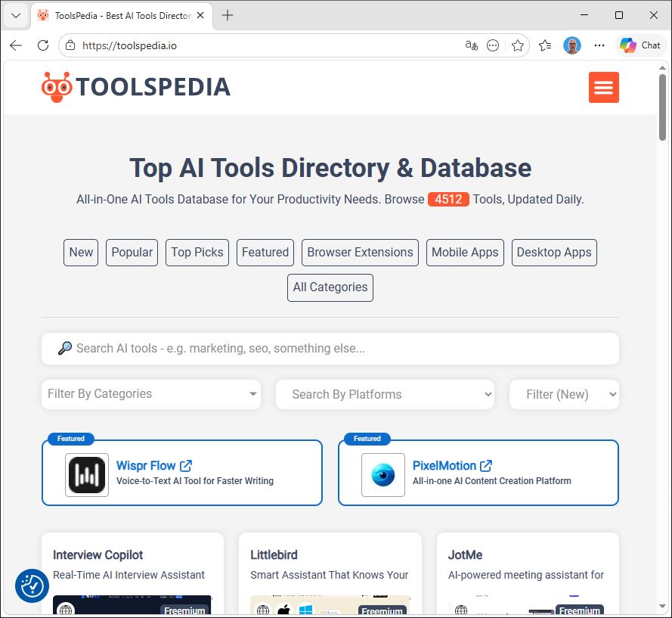
Task: Click 'Real-Time AI Interview Assistant' description
Action: 129,575
